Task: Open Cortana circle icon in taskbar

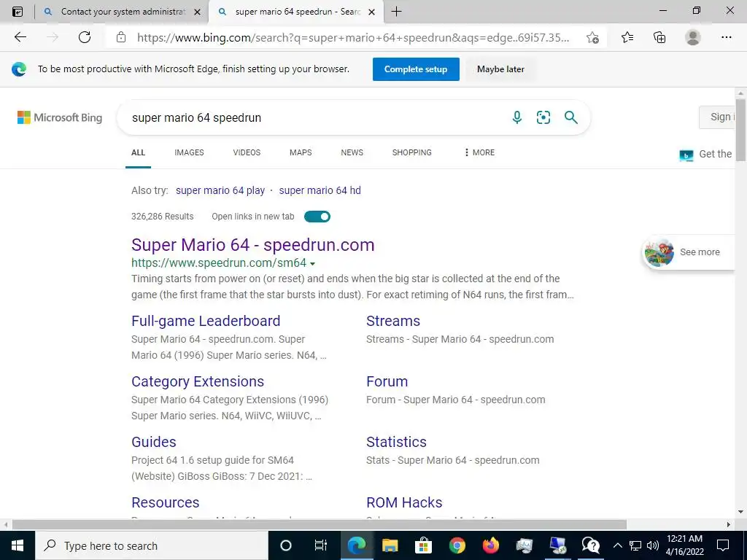Action: pos(285,545)
